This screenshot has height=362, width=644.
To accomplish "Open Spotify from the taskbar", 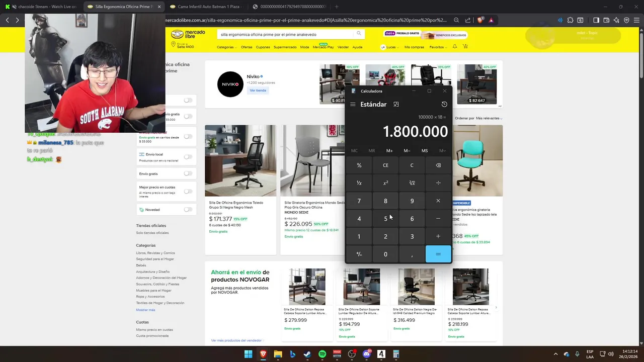I will 322,354.
